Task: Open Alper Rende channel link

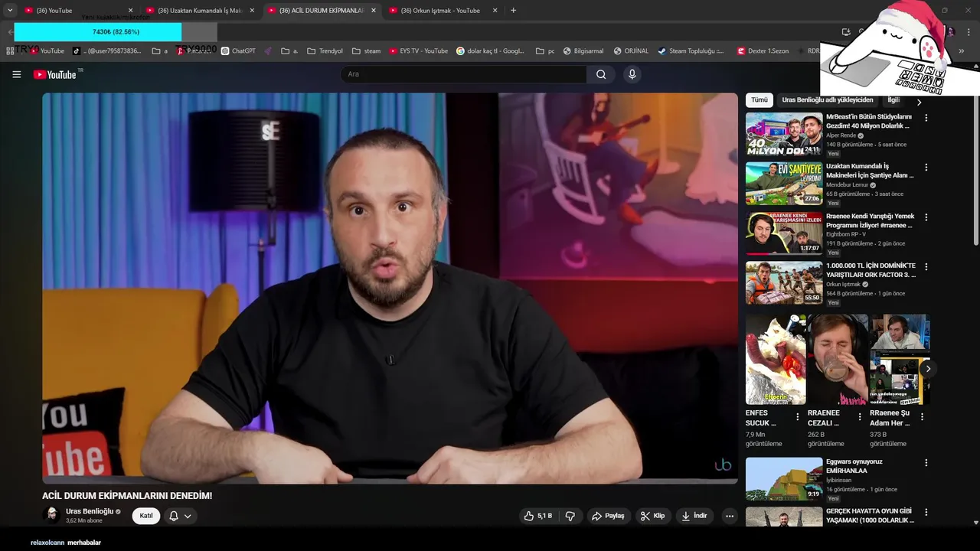Action: point(841,135)
